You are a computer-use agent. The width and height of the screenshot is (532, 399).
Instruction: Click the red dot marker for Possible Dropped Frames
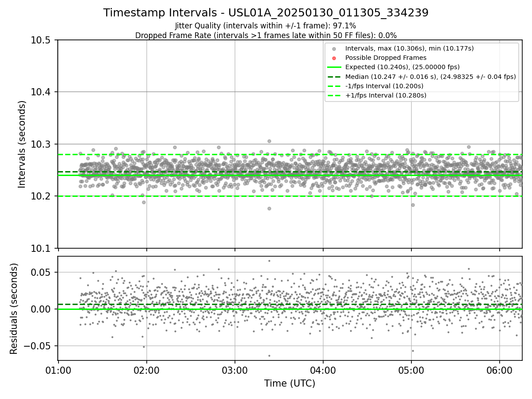tap(334, 58)
